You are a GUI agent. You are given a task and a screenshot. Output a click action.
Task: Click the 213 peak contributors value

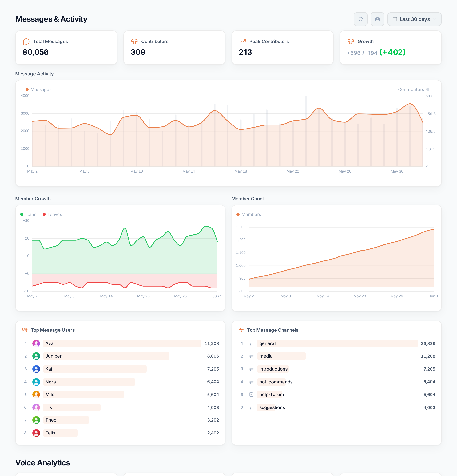[245, 52]
